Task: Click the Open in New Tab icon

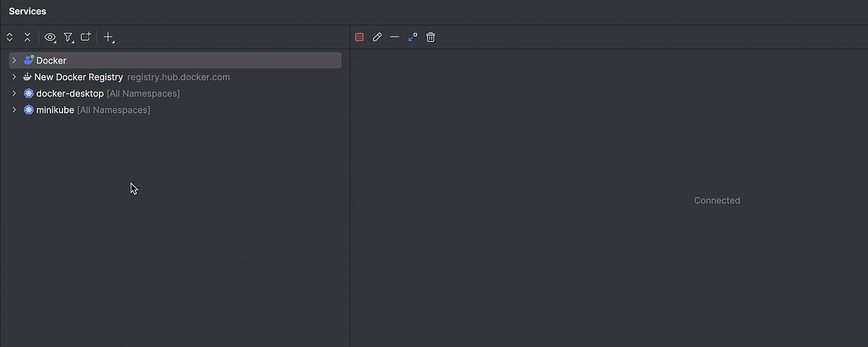Action: click(x=86, y=37)
